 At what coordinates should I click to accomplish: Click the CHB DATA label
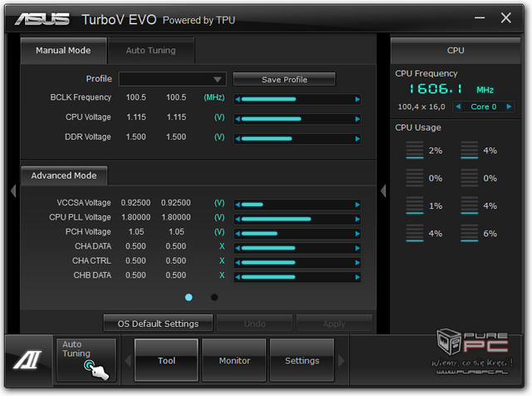92,275
